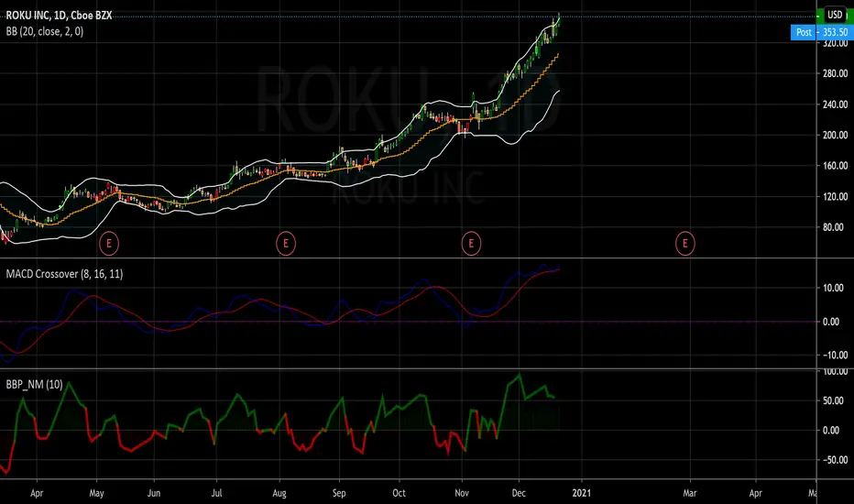Click the earnings E marker near August

coord(285,243)
